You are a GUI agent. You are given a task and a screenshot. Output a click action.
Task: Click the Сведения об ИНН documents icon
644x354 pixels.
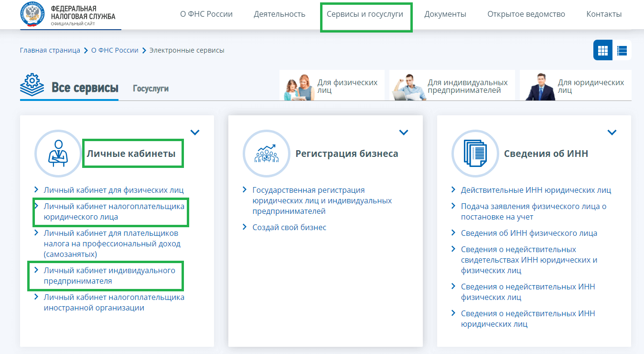coord(475,154)
